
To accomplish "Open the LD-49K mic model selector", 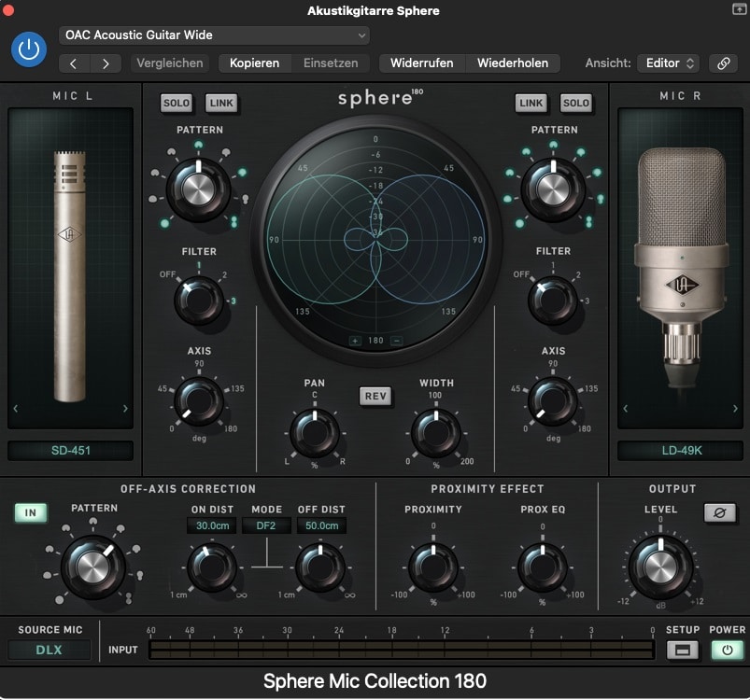I will pos(681,451).
